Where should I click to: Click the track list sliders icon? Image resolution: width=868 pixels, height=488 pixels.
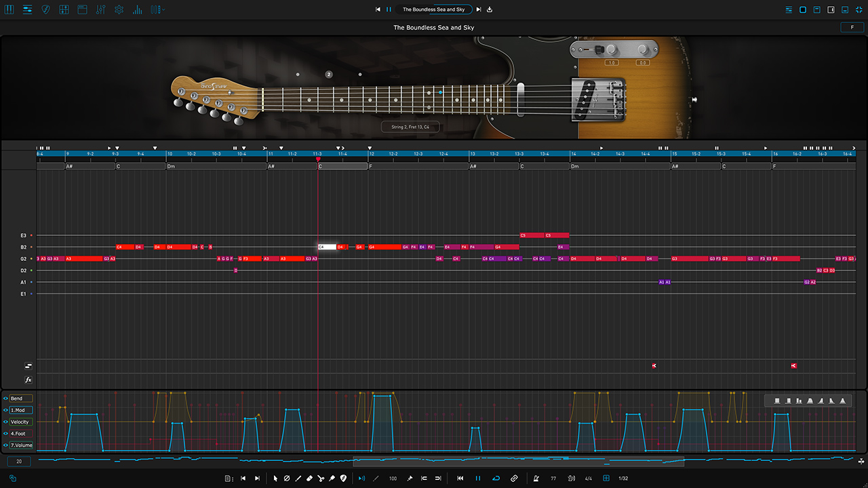point(28,9)
